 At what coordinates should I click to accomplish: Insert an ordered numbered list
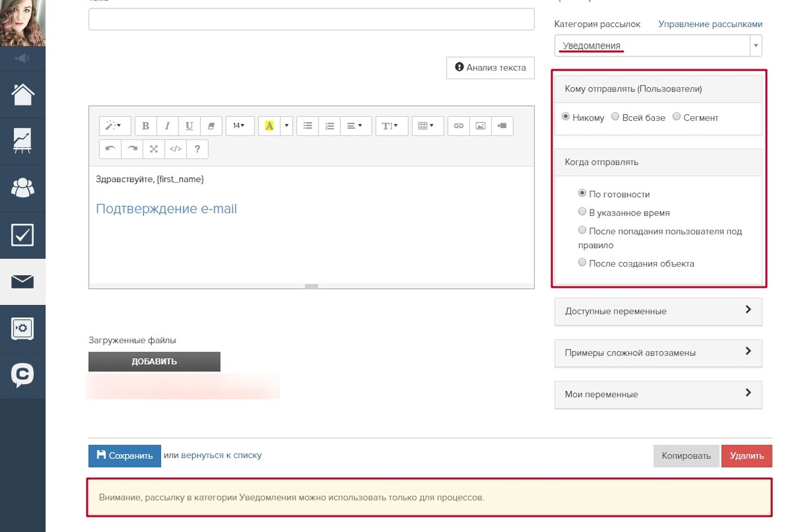(329, 126)
